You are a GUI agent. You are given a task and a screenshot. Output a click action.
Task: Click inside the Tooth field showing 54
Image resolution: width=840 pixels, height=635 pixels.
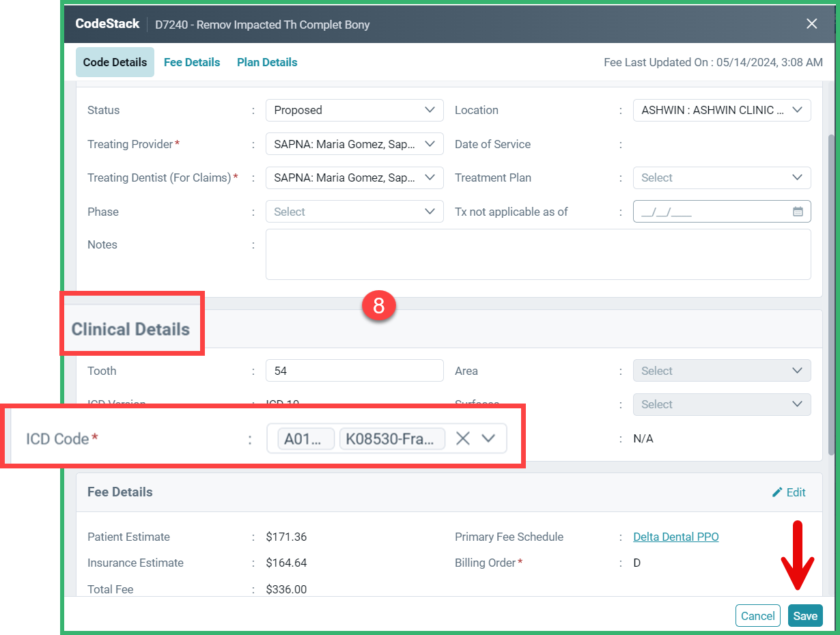coord(354,370)
